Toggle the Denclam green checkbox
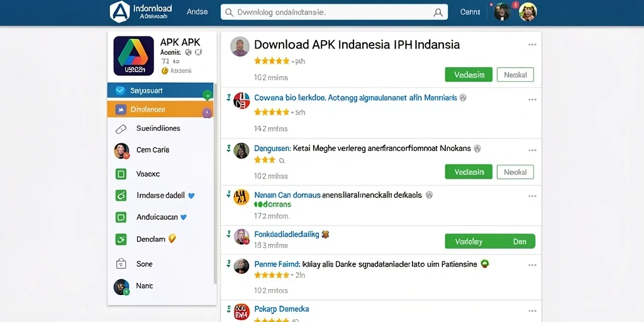 point(121,239)
